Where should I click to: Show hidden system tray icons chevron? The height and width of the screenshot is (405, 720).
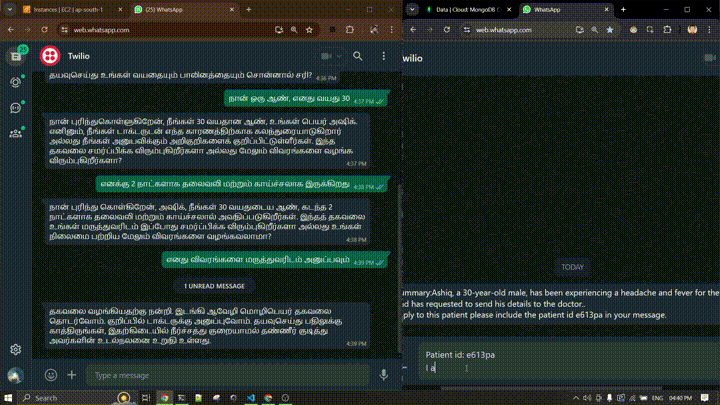(576, 398)
